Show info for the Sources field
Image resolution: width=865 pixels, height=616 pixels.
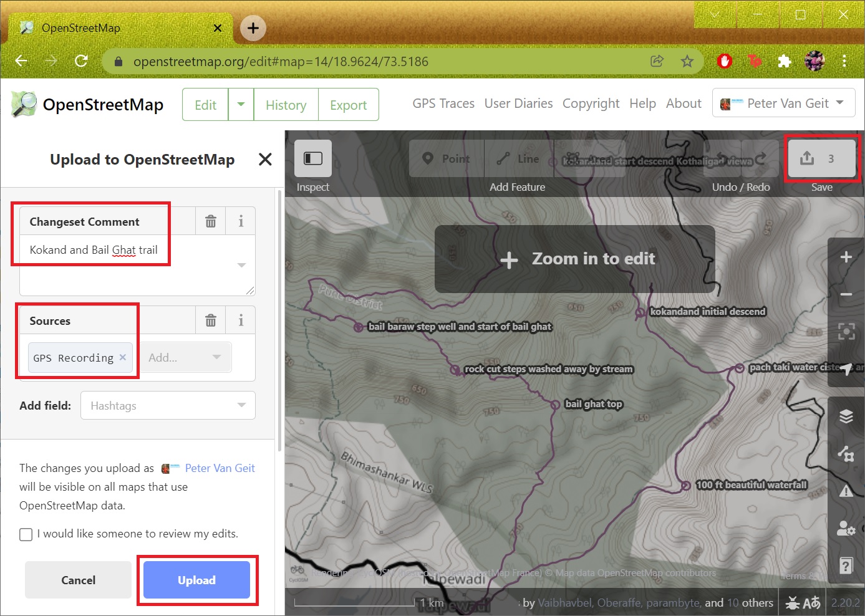click(241, 320)
